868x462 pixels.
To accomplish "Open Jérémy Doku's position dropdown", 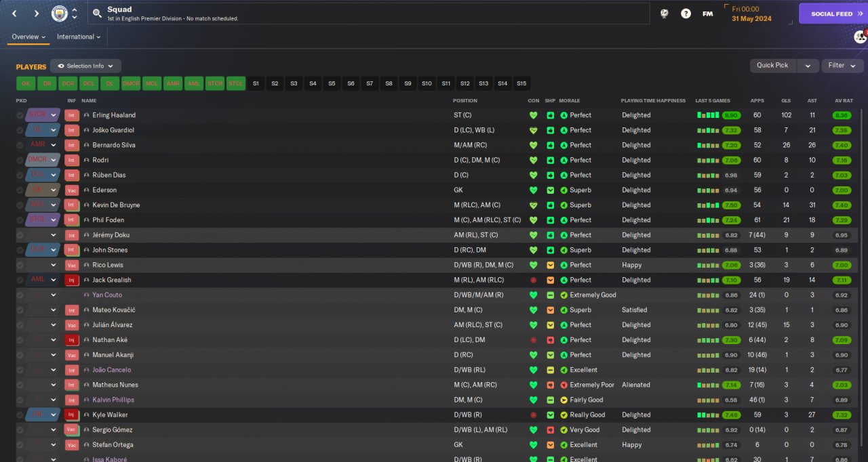I will tap(43, 235).
